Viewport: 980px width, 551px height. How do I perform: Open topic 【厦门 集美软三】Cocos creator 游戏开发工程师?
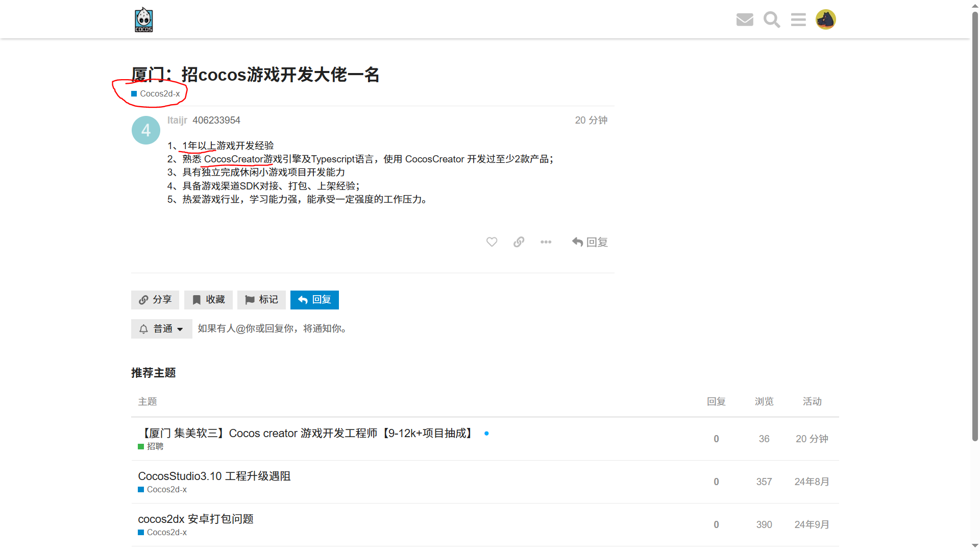(306, 434)
